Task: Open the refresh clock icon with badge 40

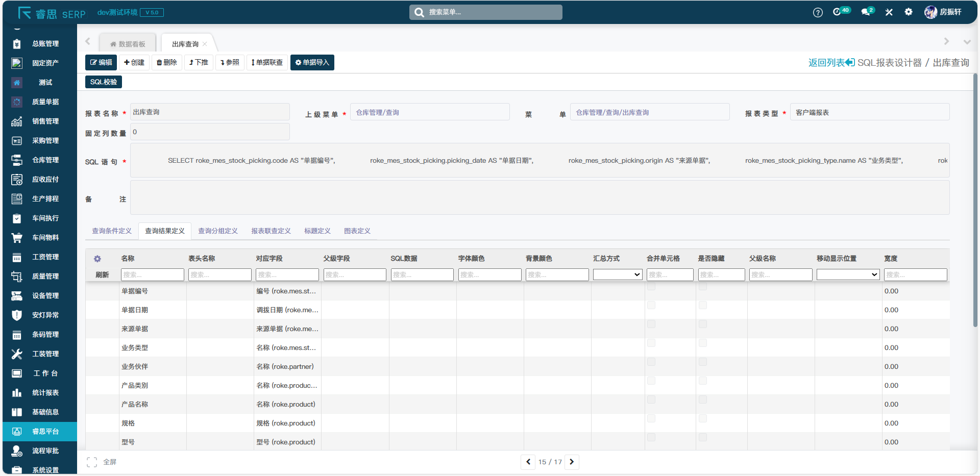Action: point(837,12)
